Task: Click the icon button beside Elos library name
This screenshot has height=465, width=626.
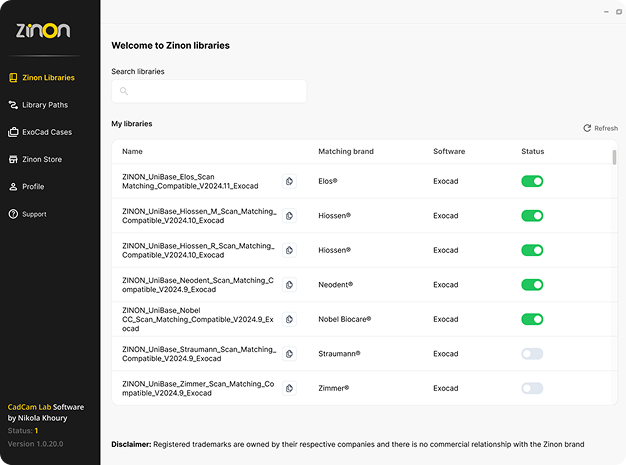Action: tap(289, 181)
